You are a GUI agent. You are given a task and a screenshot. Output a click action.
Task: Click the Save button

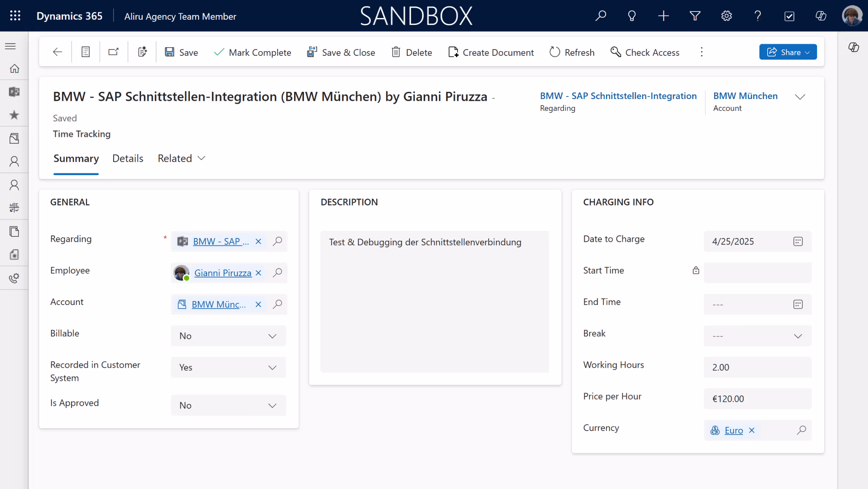(181, 52)
